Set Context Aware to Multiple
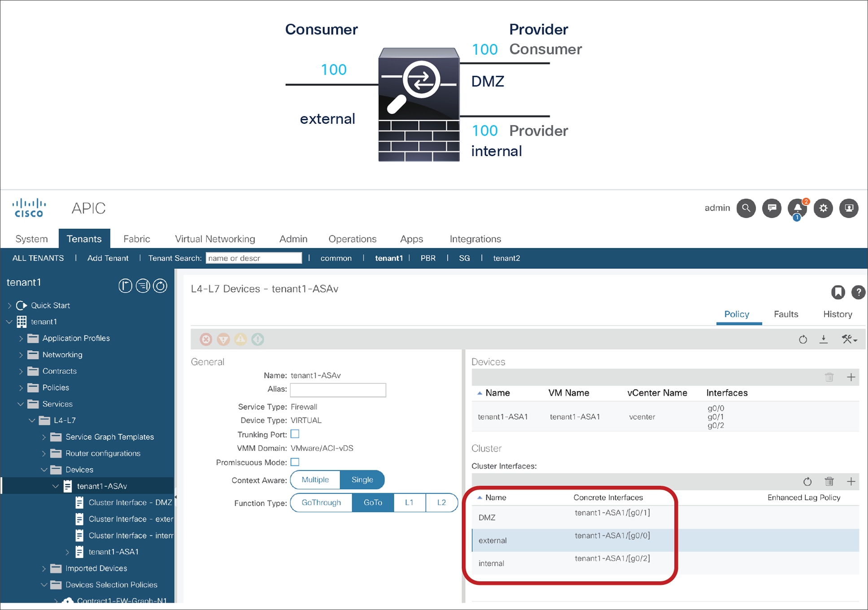Screen dimensions: 868x610 click(315, 480)
